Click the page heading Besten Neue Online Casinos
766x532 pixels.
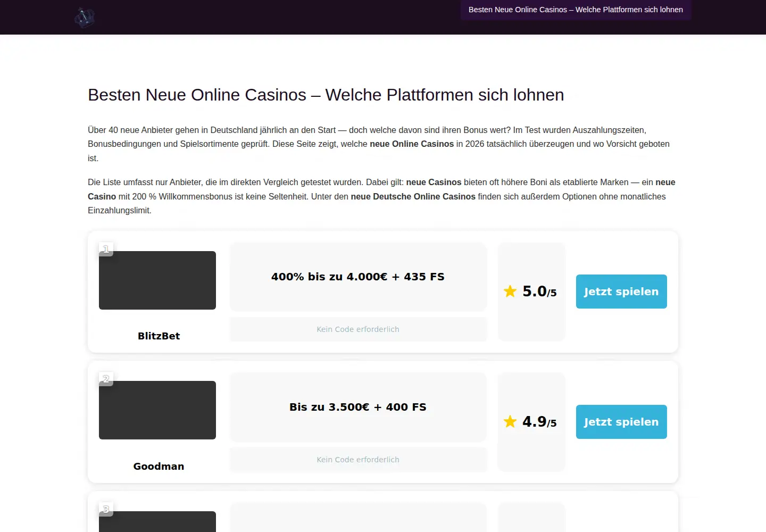point(326,95)
